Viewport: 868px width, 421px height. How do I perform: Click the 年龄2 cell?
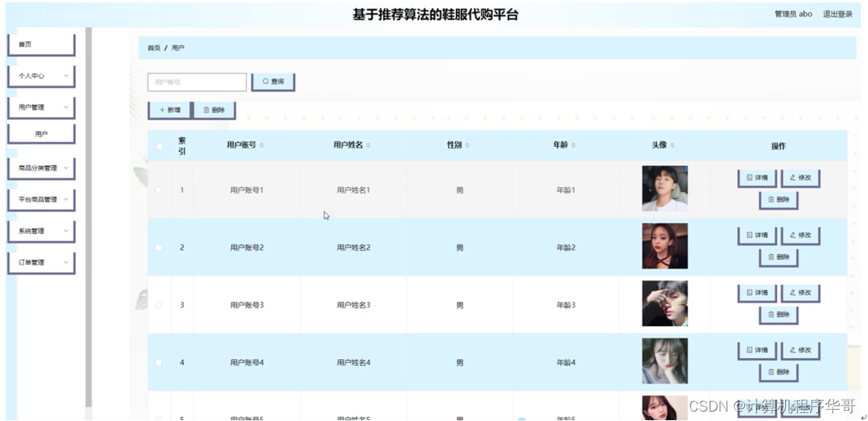566,247
